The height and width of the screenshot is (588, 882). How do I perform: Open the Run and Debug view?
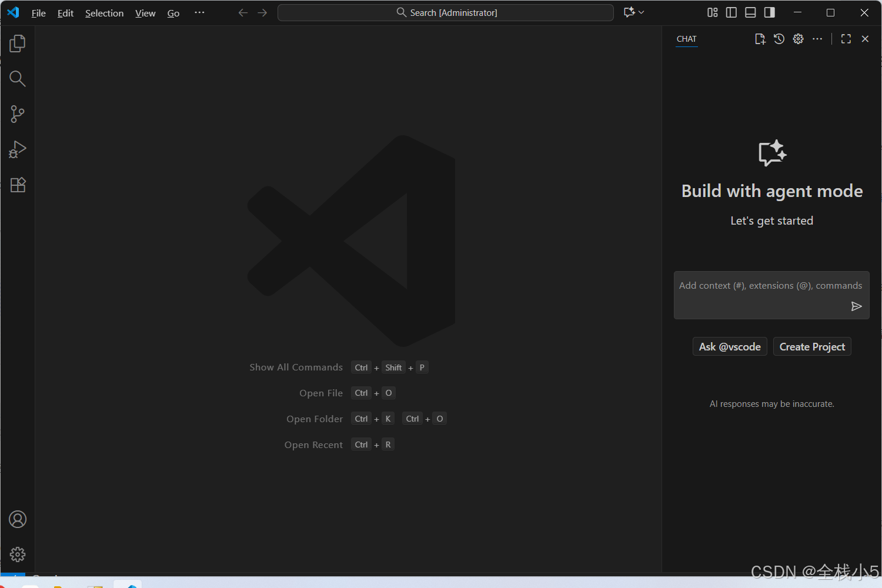18,149
